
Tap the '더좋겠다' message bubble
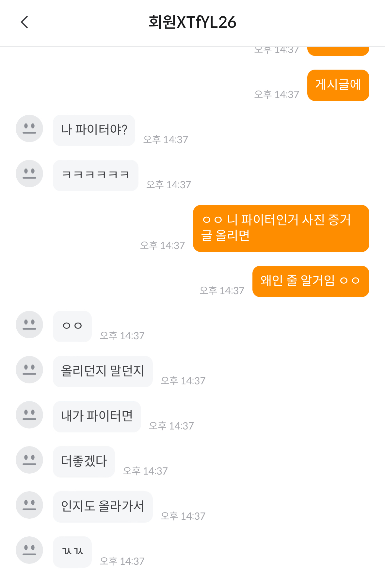point(84,462)
